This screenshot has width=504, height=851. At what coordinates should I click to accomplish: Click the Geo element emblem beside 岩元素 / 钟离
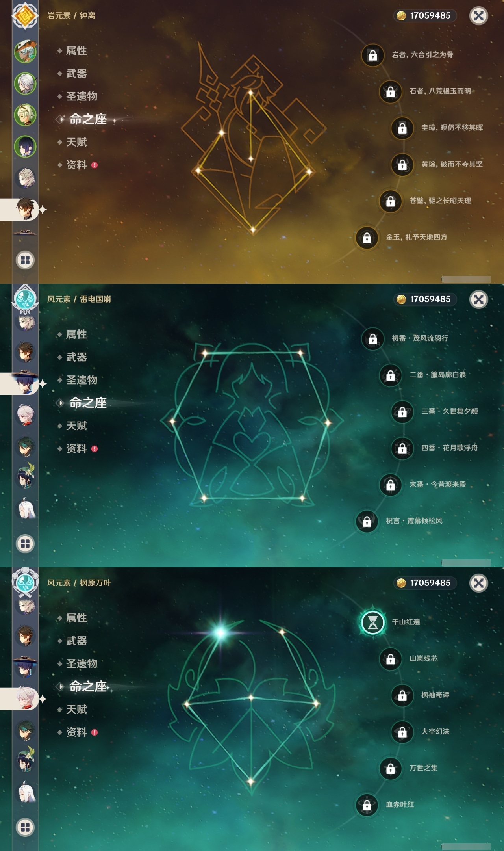click(25, 16)
